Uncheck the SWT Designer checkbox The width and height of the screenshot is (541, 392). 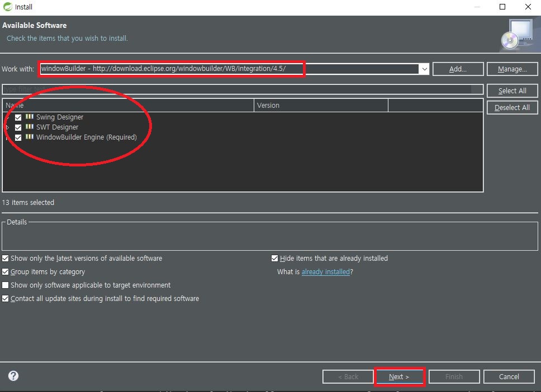point(18,127)
